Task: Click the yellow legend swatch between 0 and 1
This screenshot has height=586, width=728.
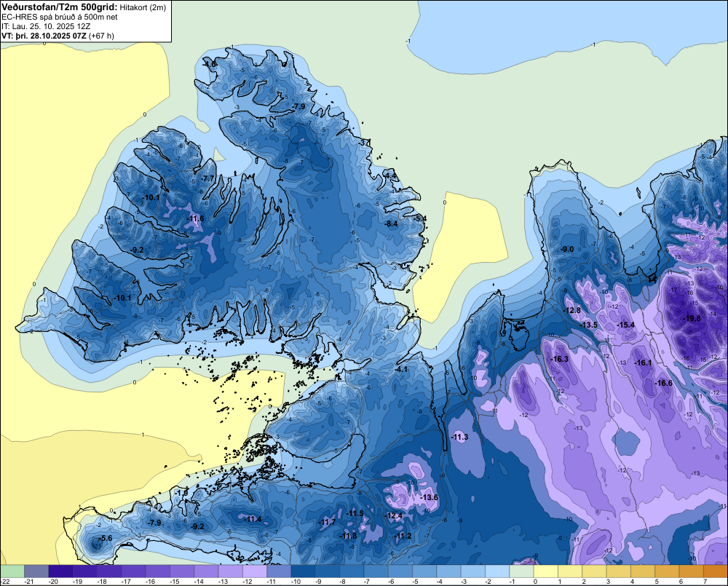Action: coord(546,571)
